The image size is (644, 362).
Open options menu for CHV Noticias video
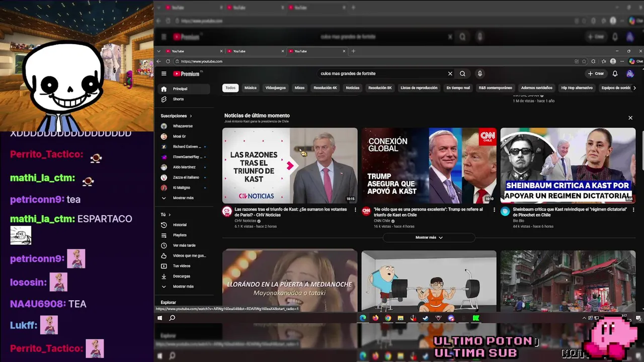pyautogui.click(x=355, y=210)
